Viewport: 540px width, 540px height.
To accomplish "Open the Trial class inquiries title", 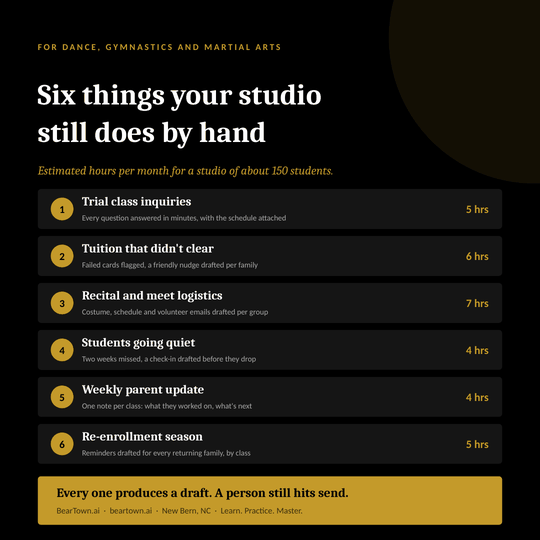I will [136, 202].
